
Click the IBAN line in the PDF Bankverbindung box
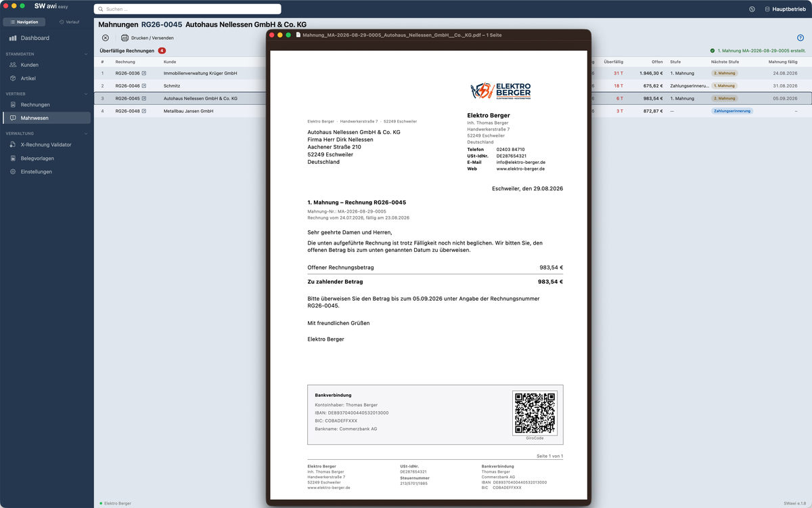352,412
